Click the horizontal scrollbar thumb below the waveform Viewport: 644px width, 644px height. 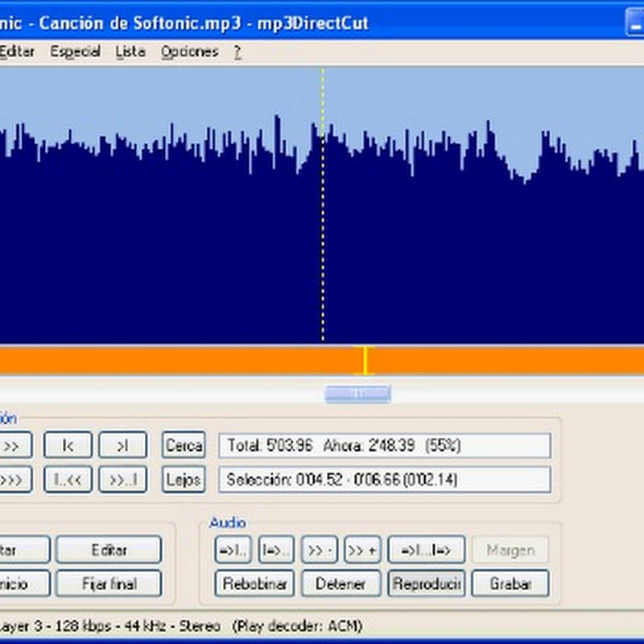click(357, 394)
